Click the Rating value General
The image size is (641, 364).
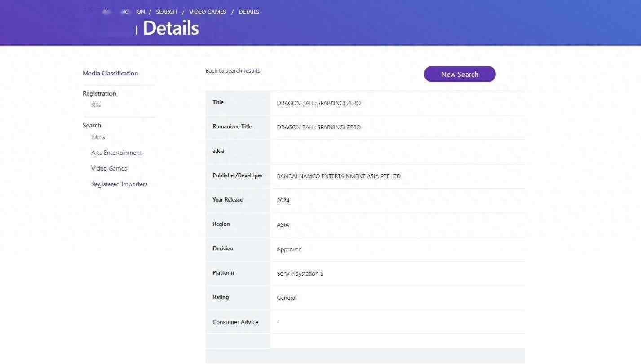pos(287,298)
